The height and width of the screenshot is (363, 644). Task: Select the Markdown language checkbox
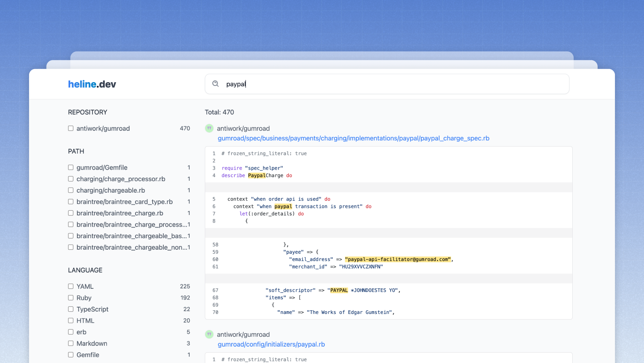(71, 343)
